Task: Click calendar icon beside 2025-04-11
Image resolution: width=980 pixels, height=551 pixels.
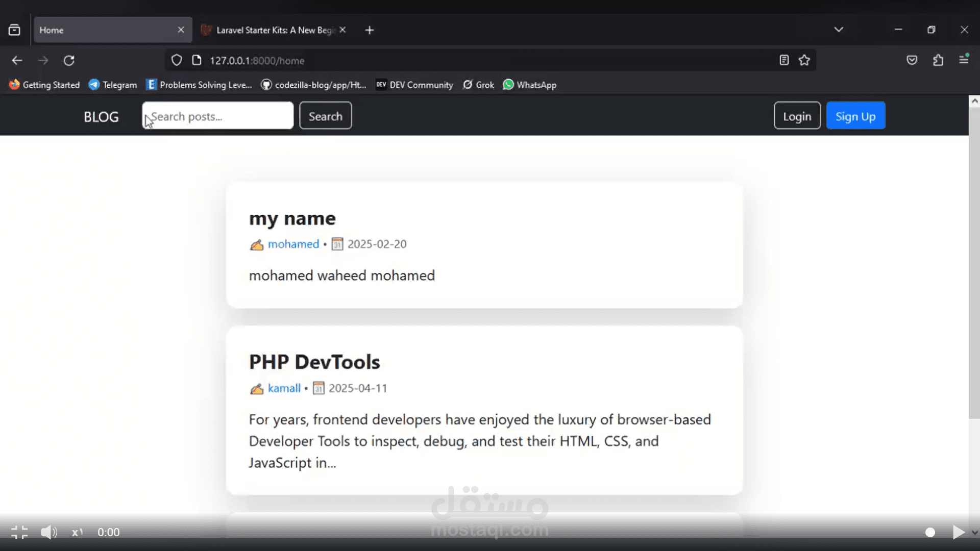Action: [318, 388]
